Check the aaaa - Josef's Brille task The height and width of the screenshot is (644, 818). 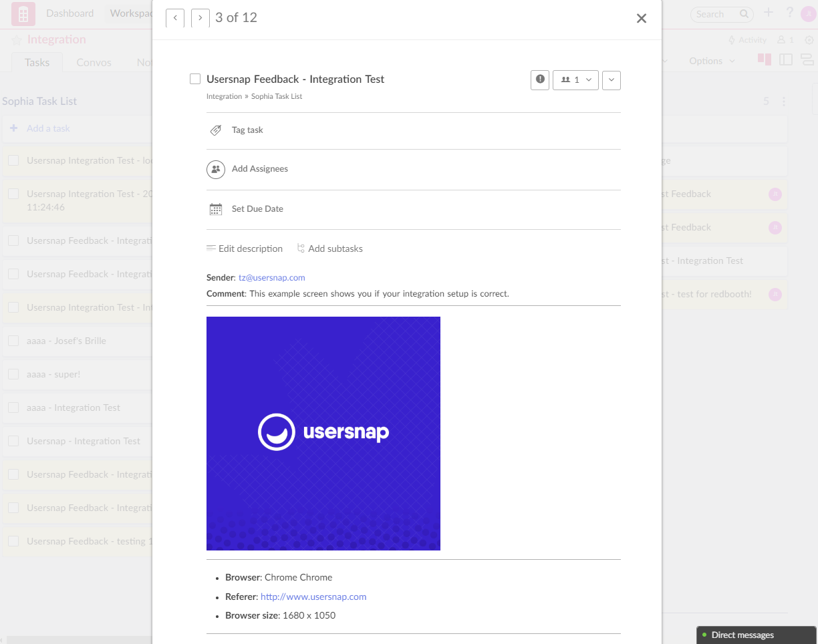pyautogui.click(x=13, y=341)
